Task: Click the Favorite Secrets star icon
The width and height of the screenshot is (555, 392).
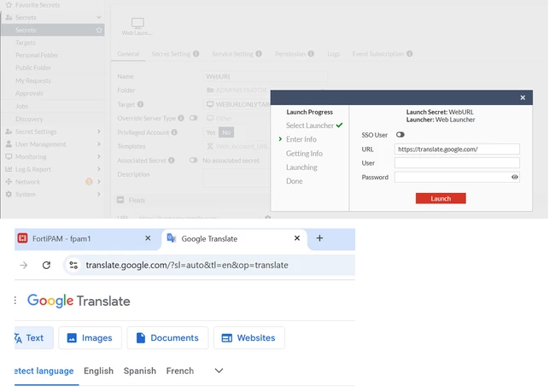Action: pos(9,5)
